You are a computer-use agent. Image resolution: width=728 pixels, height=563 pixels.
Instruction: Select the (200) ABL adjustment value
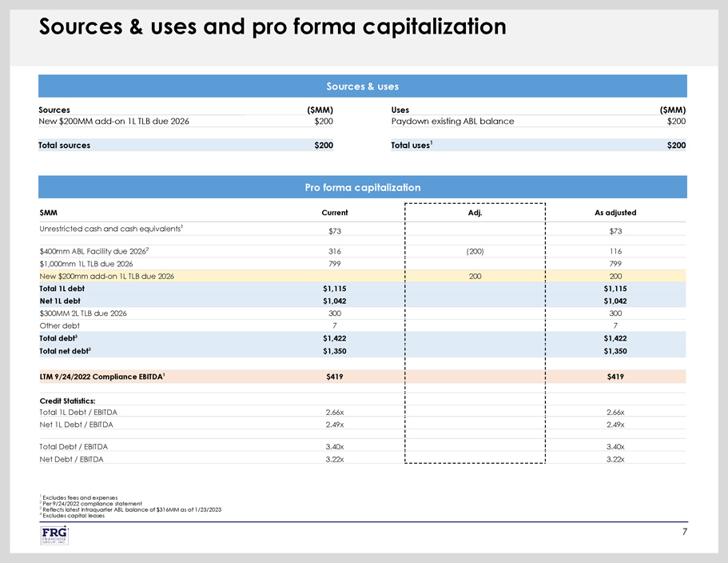(x=475, y=251)
